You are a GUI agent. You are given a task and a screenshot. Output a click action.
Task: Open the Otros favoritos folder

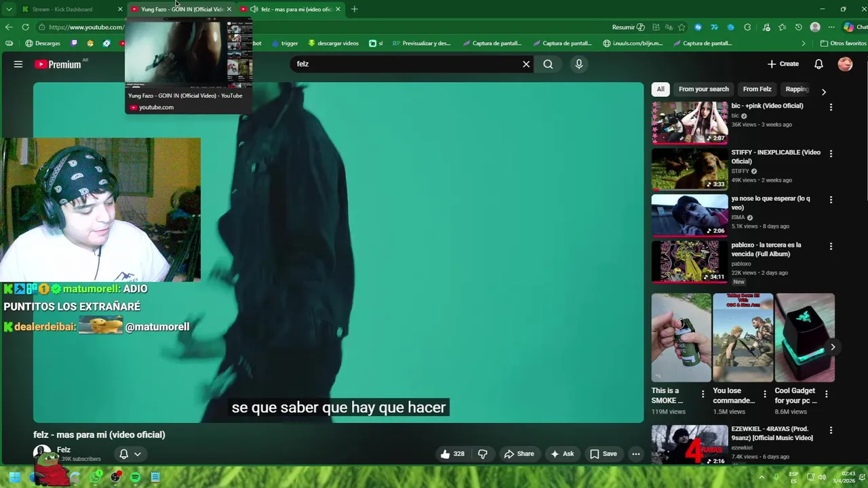[843, 43]
